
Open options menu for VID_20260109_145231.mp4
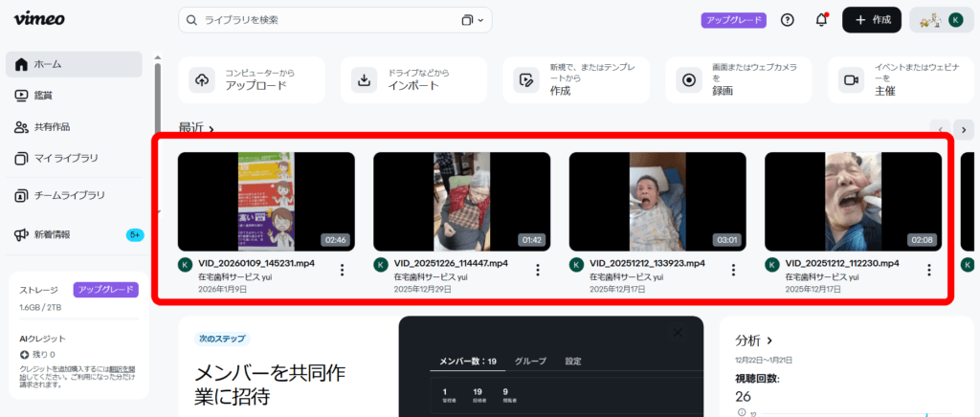342,270
